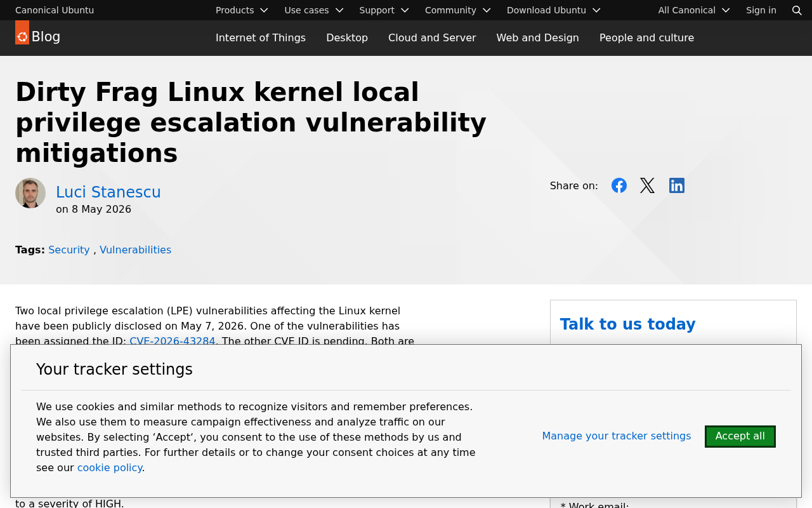Open the search magnifier icon
The width and height of the screenshot is (812, 508).
797,10
